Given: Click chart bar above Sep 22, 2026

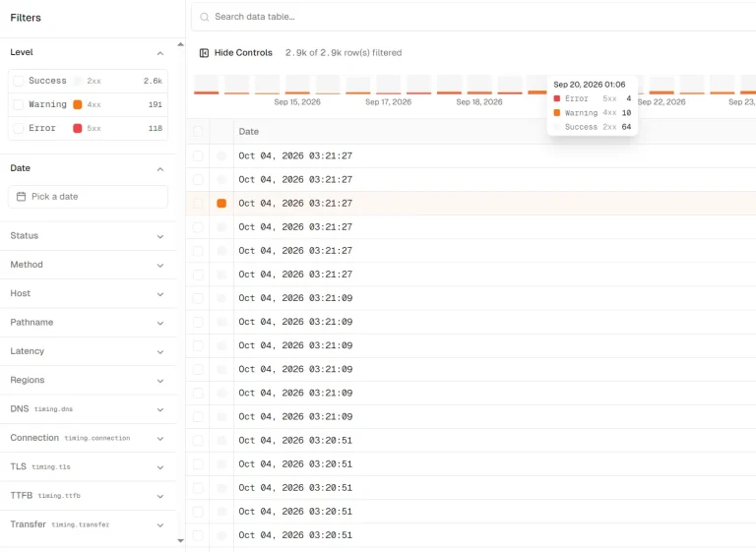Looking at the screenshot, I should click(x=661, y=85).
